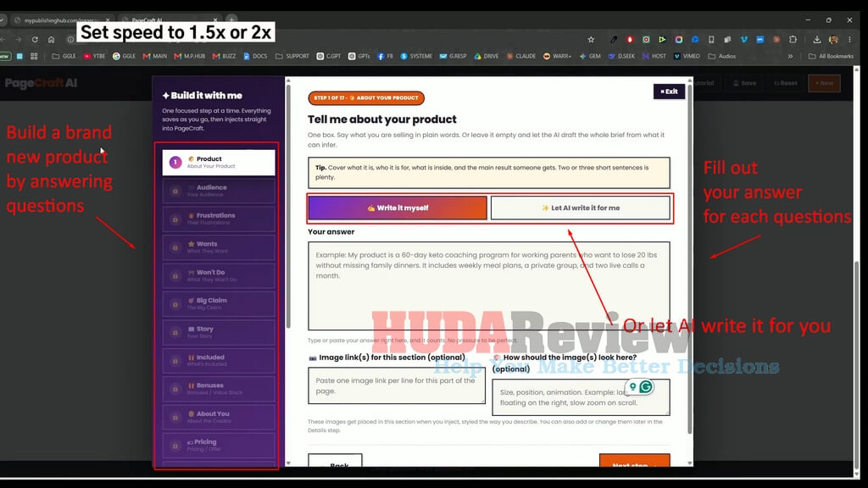Go to the Pricing step in sidebar
This screenshot has height=488, width=868.
click(x=219, y=446)
